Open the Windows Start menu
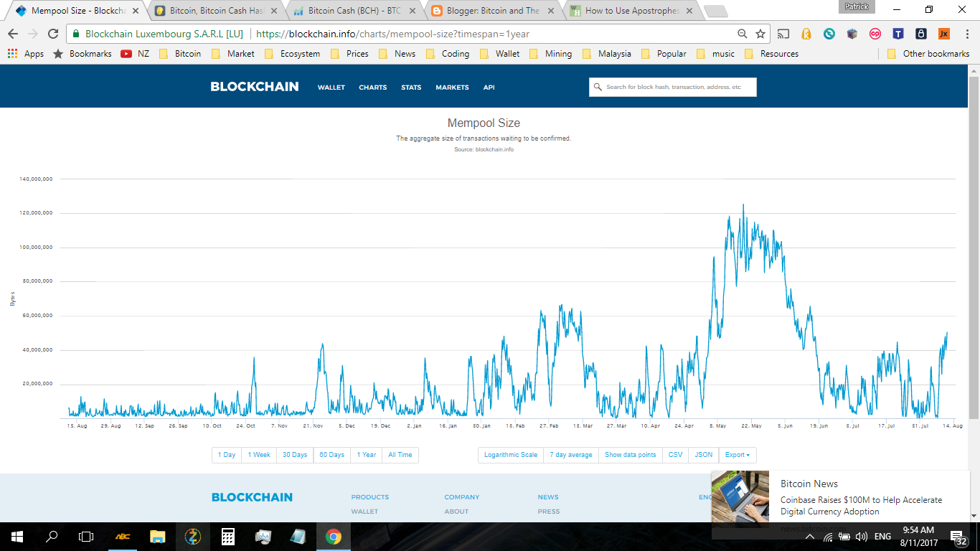 [17, 537]
